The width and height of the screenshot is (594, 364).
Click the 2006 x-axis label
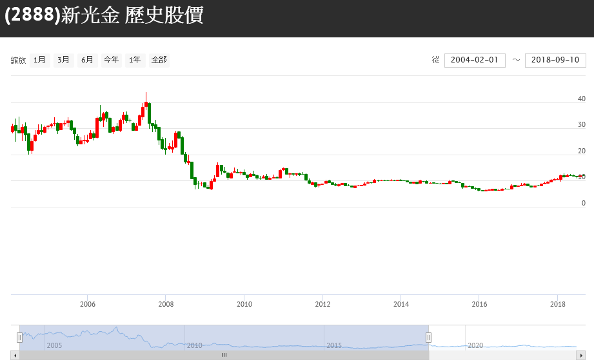(88, 304)
